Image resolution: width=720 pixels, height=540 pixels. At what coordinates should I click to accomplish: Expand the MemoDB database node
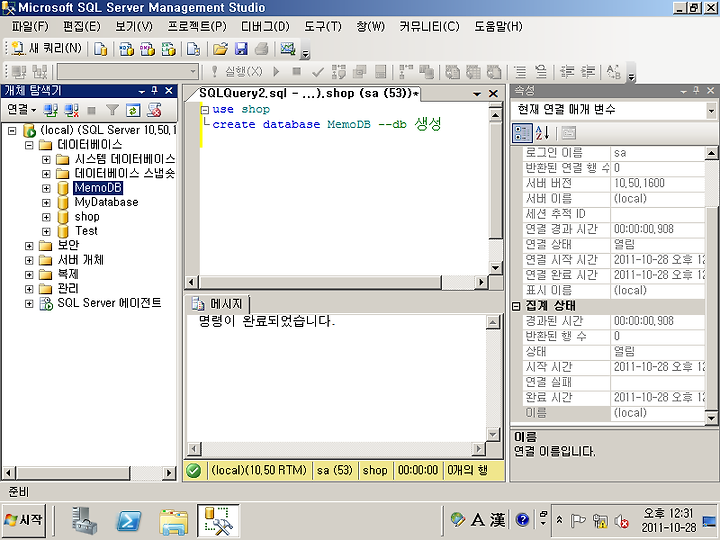tap(46, 188)
